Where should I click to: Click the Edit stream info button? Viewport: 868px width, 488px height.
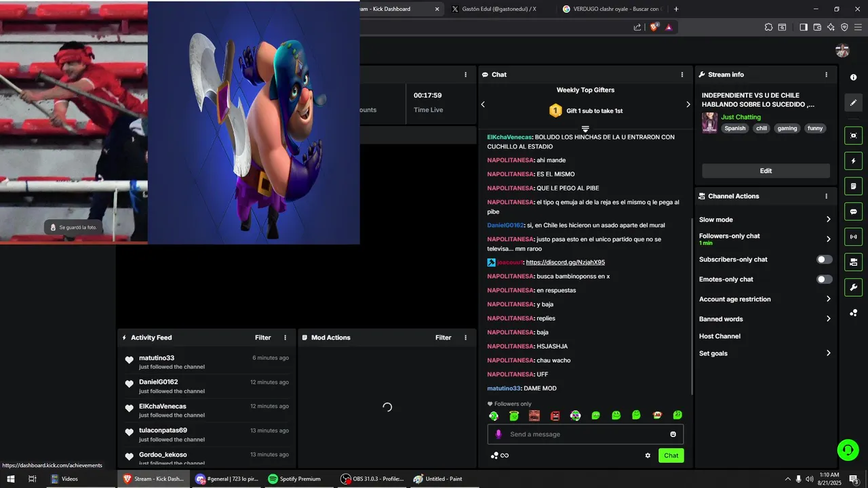click(x=766, y=171)
